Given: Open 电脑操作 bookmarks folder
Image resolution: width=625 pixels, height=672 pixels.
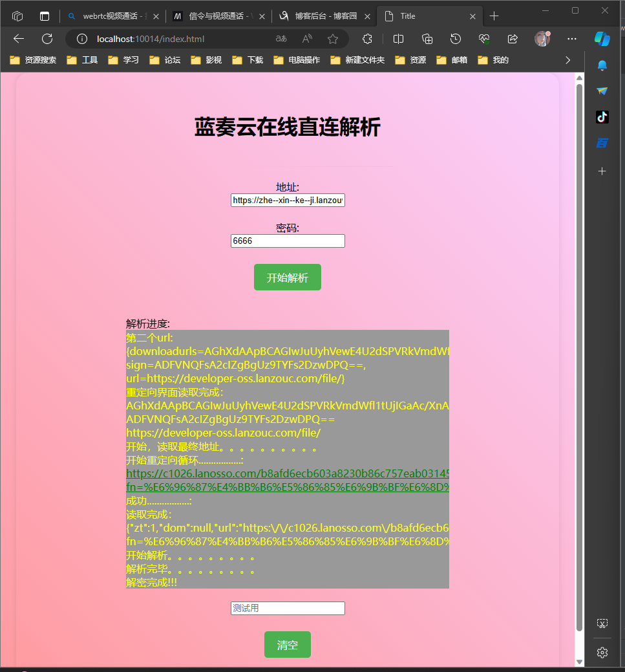Looking at the screenshot, I should pos(297,60).
